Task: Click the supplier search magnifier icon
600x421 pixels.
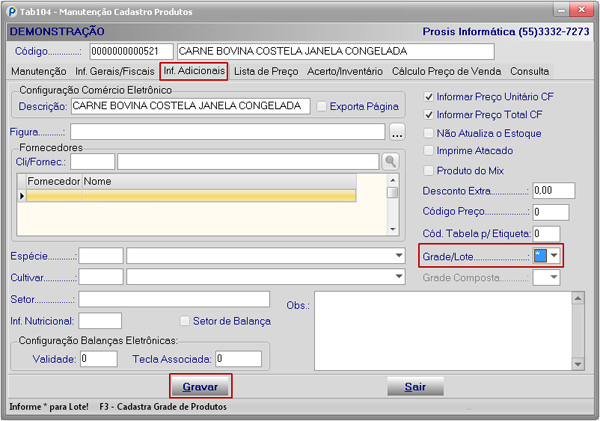Action: coord(390,162)
